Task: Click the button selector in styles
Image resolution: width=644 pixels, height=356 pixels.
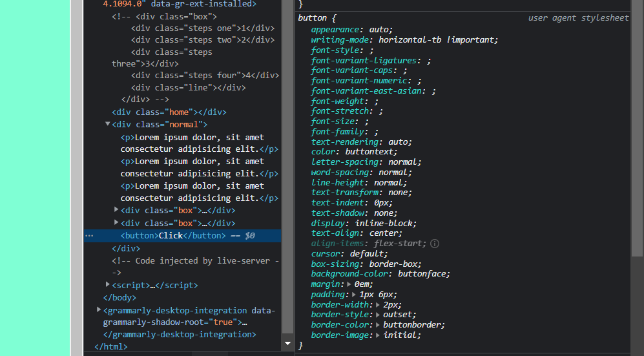Action: (x=312, y=18)
